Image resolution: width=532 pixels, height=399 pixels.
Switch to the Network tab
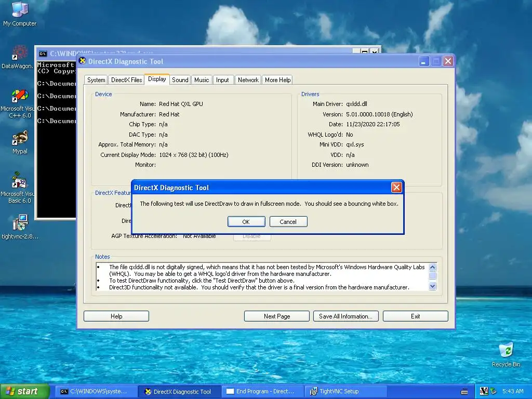point(248,80)
